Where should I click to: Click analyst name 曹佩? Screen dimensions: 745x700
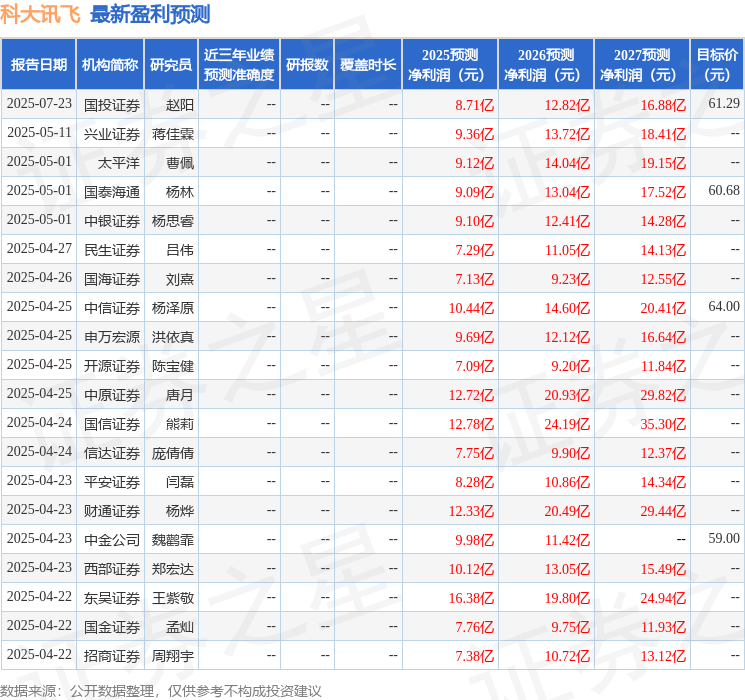click(x=180, y=163)
